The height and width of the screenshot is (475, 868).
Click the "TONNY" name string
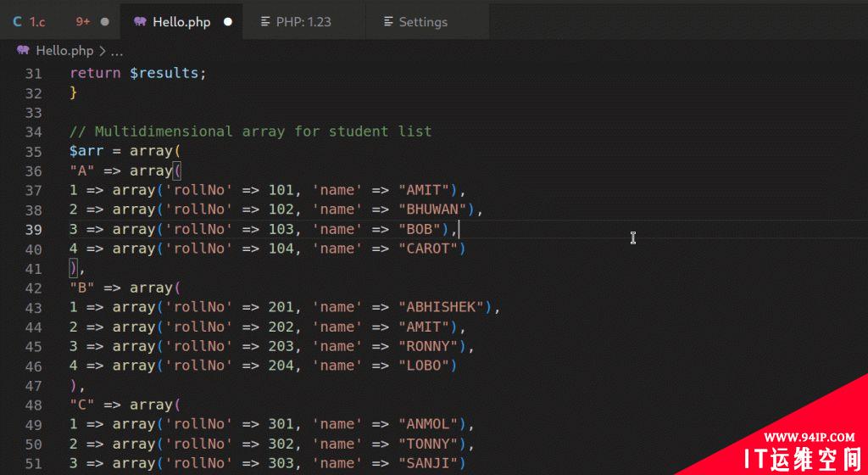pyautogui.click(x=428, y=444)
